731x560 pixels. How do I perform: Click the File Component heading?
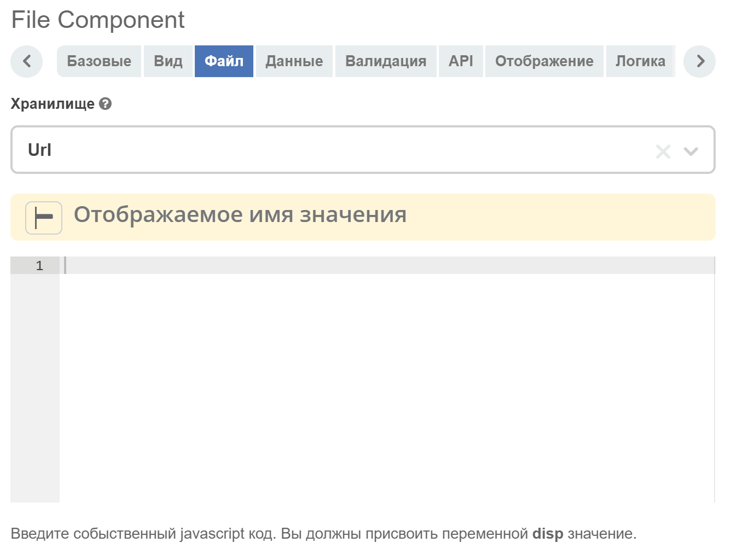(98, 20)
